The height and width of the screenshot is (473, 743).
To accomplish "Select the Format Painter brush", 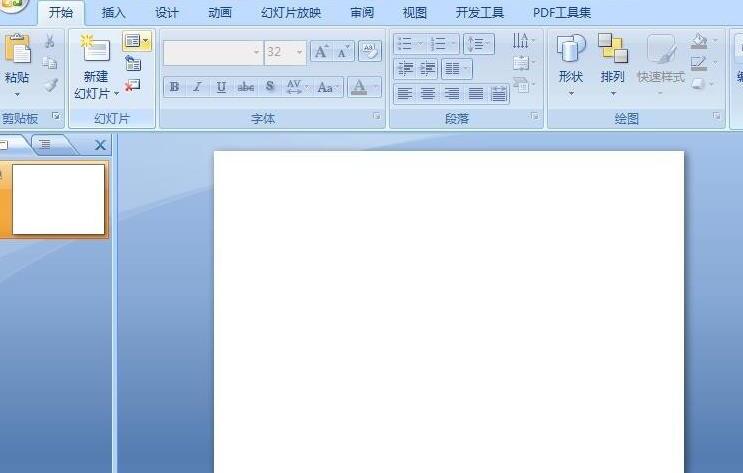I will (x=50, y=84).
